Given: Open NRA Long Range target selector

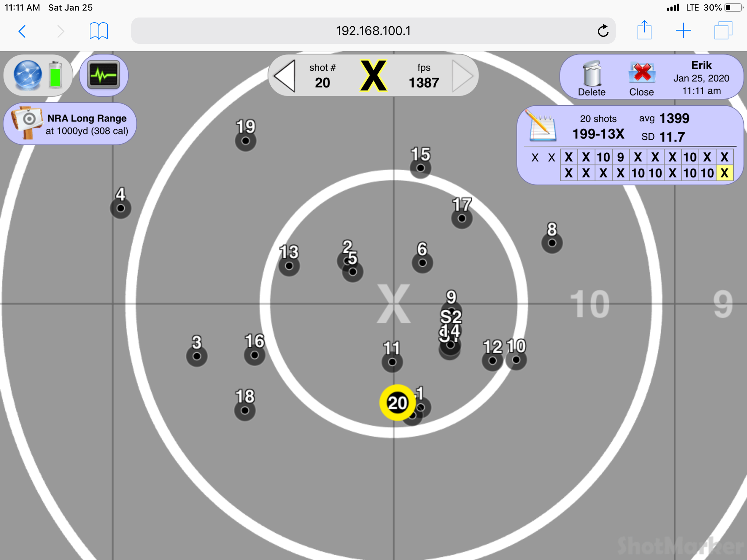Looking at the screenshot, I should click(x=70, y=124).
